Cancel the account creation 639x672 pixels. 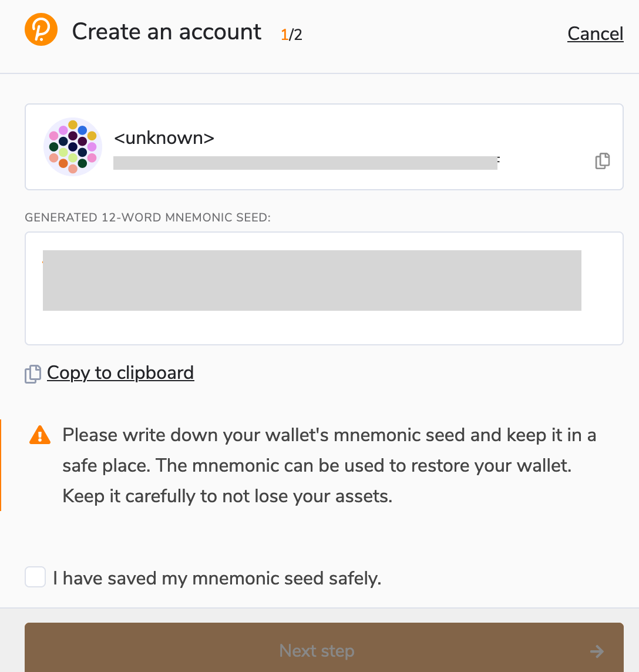point(596,33)
